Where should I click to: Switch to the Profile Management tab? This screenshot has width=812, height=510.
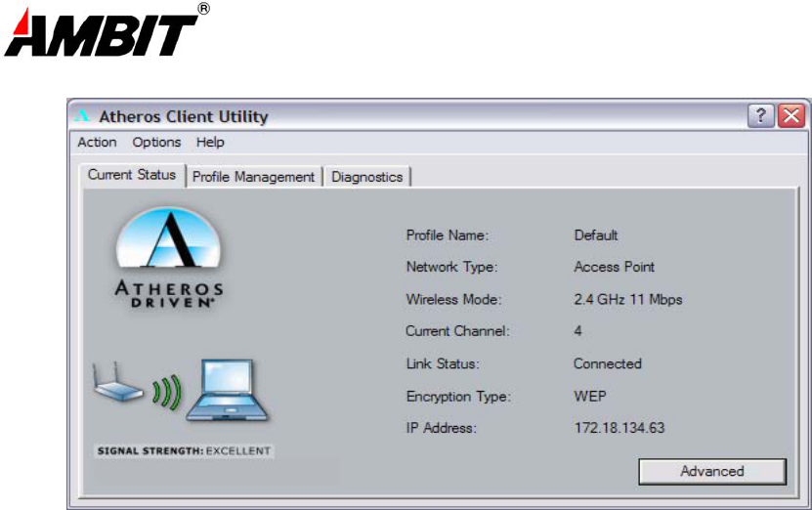pos(254,177)
